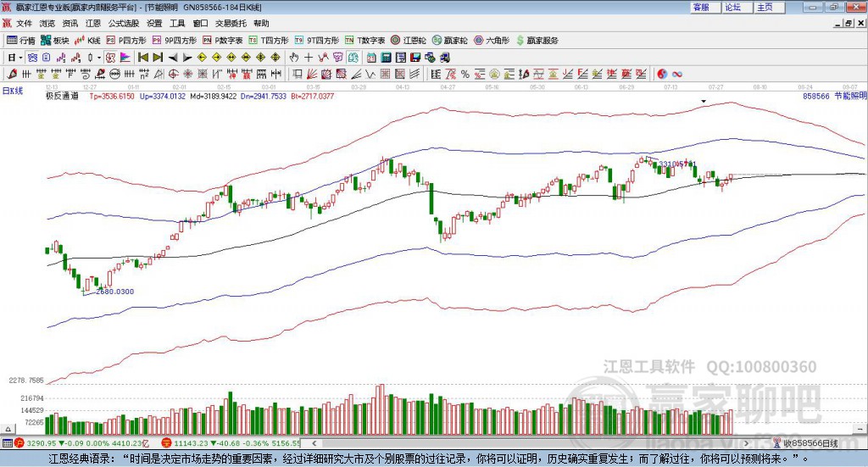This screenshot has height=467, width=868.
Task: Open the 交易委托 menu
Action: point(231,23)
